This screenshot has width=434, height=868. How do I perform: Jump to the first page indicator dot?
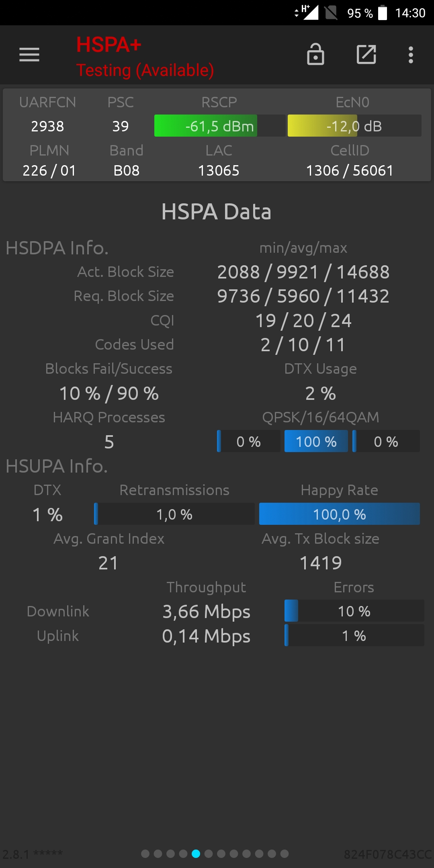click(x=145, y=854)
